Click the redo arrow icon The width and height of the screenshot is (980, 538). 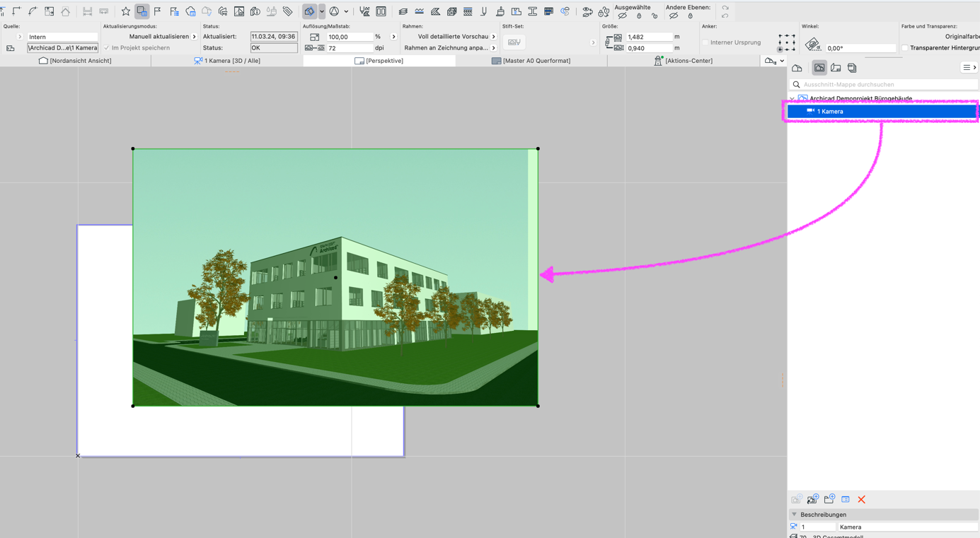pyautogui.click(x=725, y=8)
